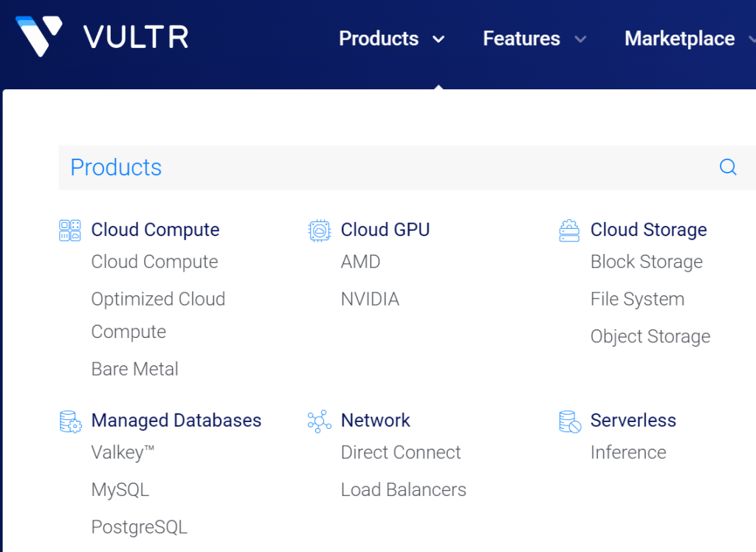
Task: Expand the Features dropdown chevron
Action: 580,39
